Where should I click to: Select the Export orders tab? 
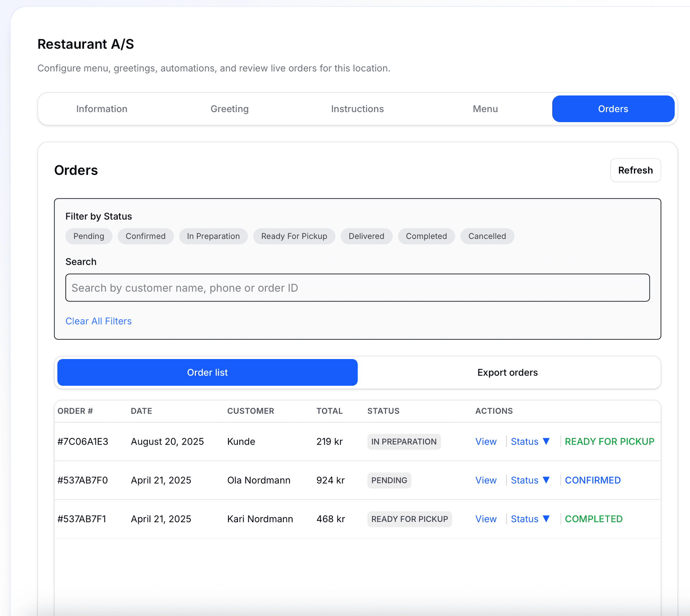[507, 372]
